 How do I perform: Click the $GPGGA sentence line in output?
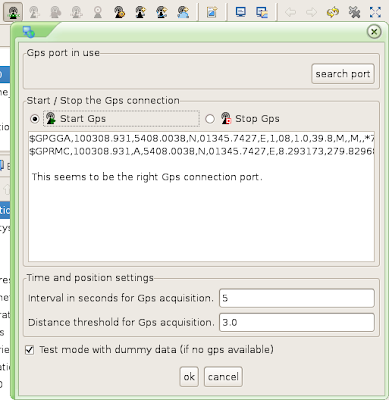(202, 138)
